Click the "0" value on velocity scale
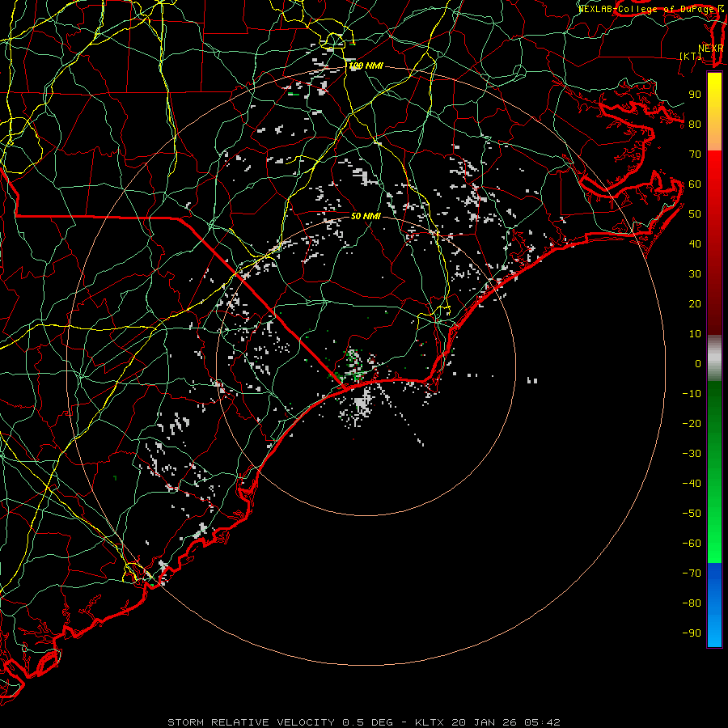Viewport: 728px width, 728px height. pos(698,364)
